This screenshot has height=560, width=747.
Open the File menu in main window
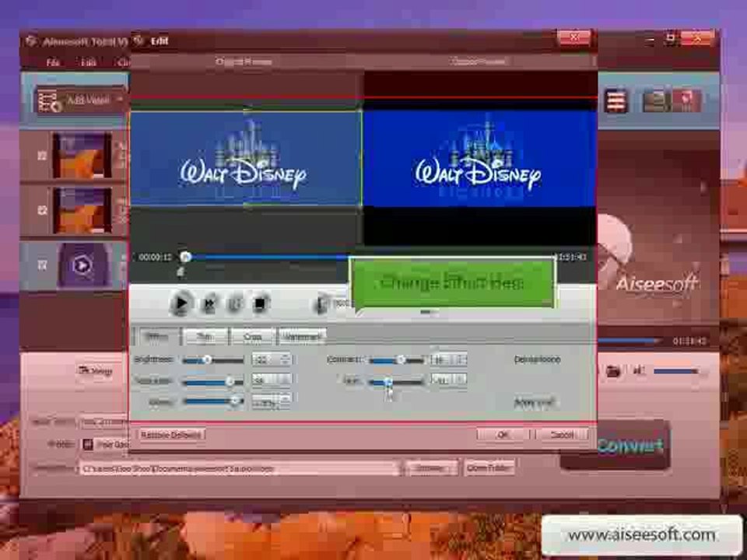[53, 62]
